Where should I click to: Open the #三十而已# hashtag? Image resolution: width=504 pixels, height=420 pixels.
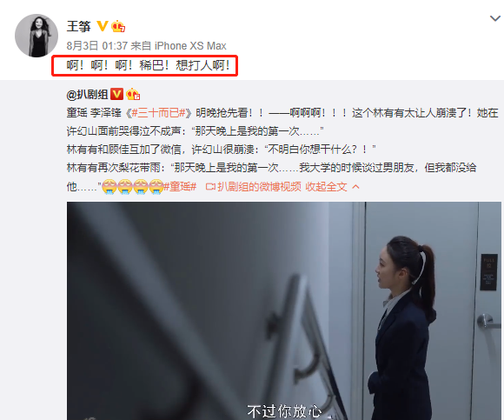pyautogui.click(x=159, y=113)
